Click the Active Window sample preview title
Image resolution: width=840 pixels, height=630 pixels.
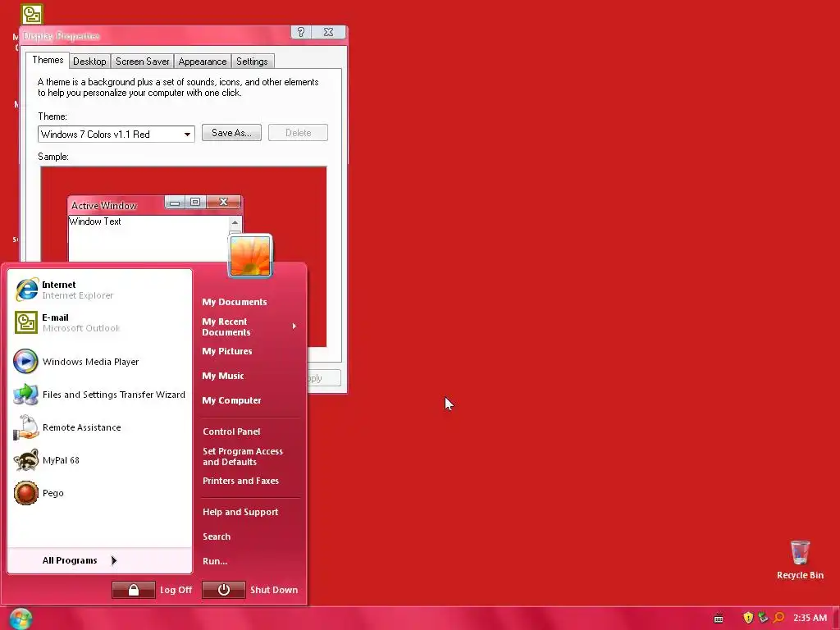[x=104, y=206]
